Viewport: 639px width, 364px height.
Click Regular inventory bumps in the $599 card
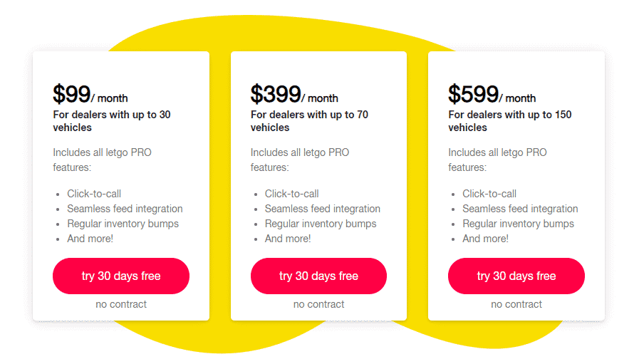[518, 224]
